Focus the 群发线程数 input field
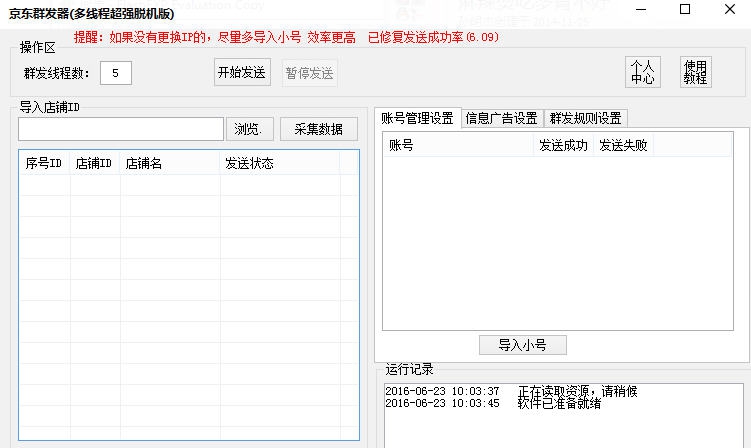 click(115, 73)
